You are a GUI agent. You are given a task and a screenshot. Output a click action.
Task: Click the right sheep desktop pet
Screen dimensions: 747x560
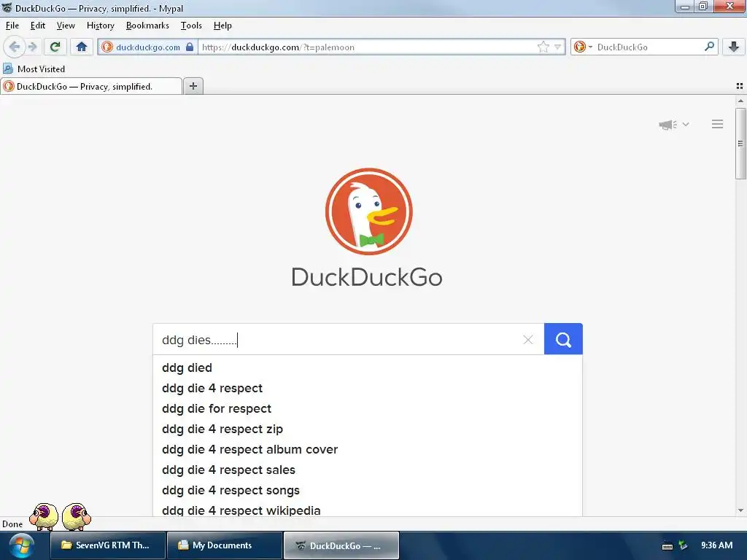(x=76, y=516)
